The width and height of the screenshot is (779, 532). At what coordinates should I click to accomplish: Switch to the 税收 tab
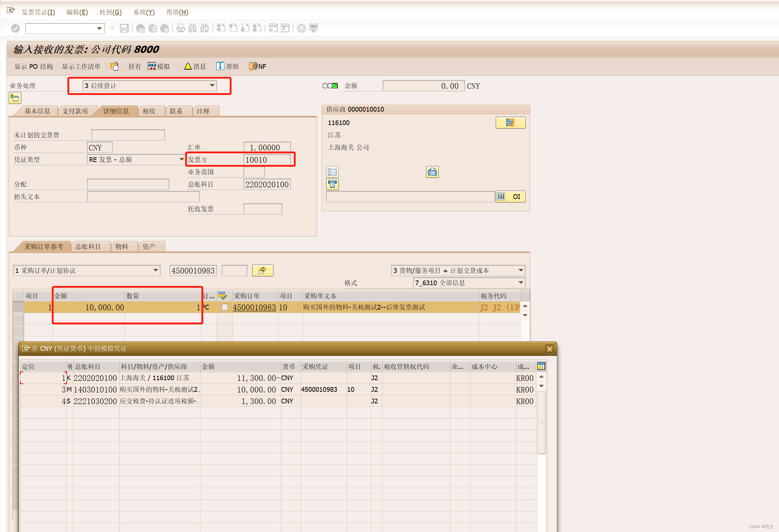[x=149, y=111]
